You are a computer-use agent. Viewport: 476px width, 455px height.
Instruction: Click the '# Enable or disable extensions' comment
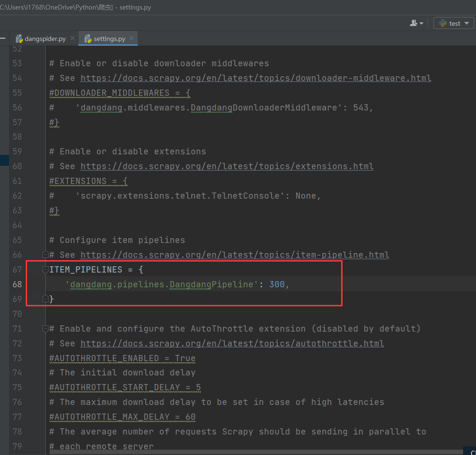click(x=128, y=152)
